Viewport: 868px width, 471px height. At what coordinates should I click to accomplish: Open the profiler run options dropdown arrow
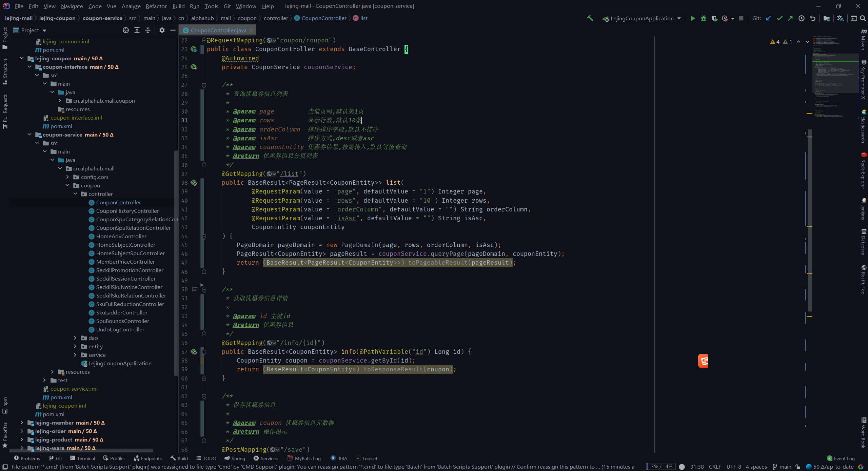click(x=733, y=19)
